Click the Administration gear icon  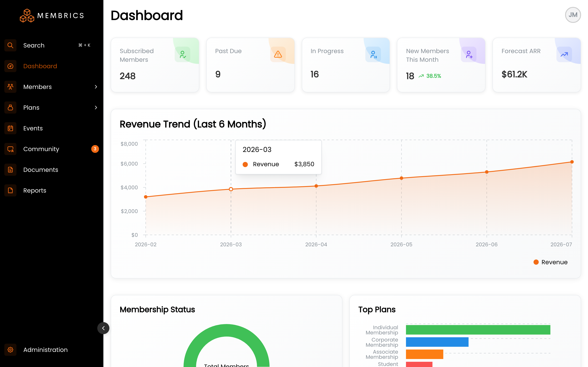pyautogui.click(x=10, y=350)
